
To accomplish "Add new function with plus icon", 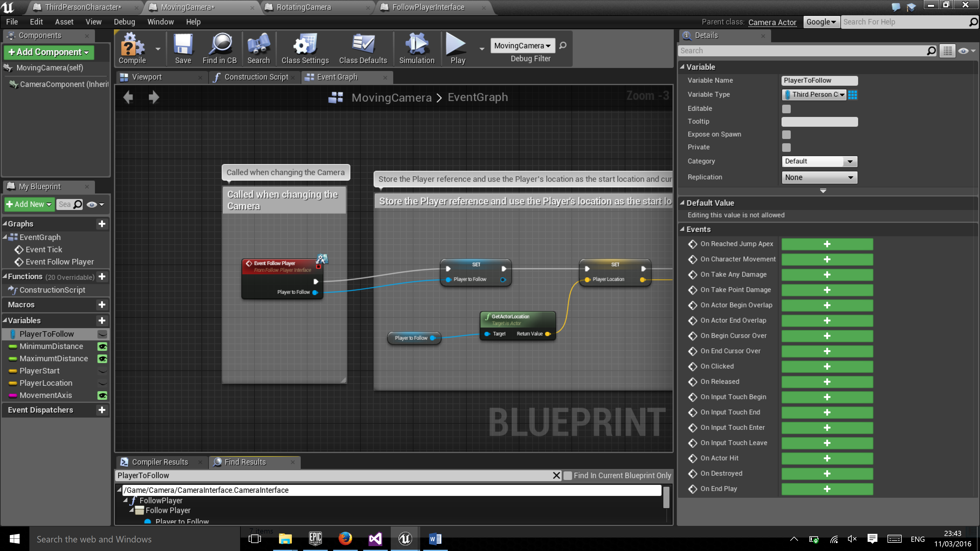I will (102, 276).
